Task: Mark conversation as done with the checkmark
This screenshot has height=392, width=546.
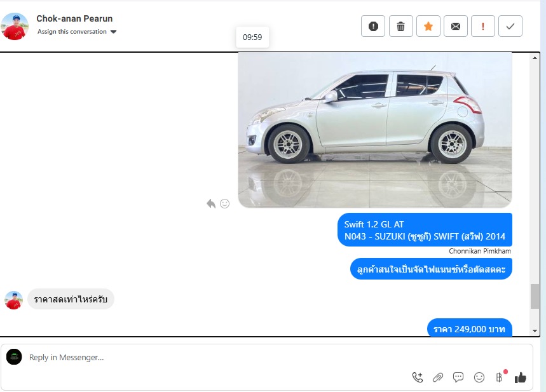Action: tap(510, 26)
